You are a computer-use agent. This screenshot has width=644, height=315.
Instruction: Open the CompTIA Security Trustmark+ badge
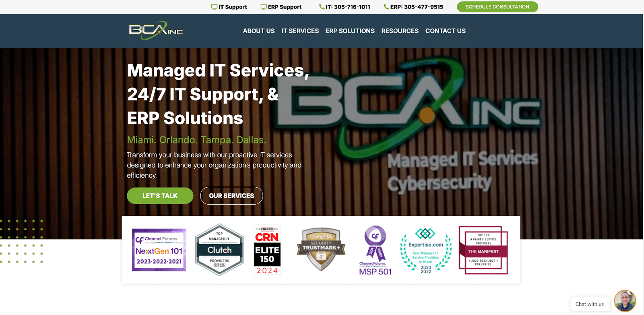point(321,250)
